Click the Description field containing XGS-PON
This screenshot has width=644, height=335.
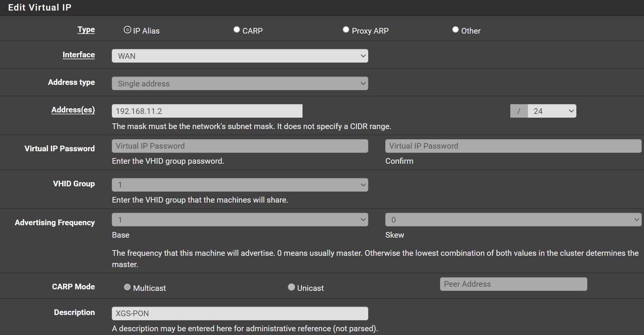click(240, 313)
